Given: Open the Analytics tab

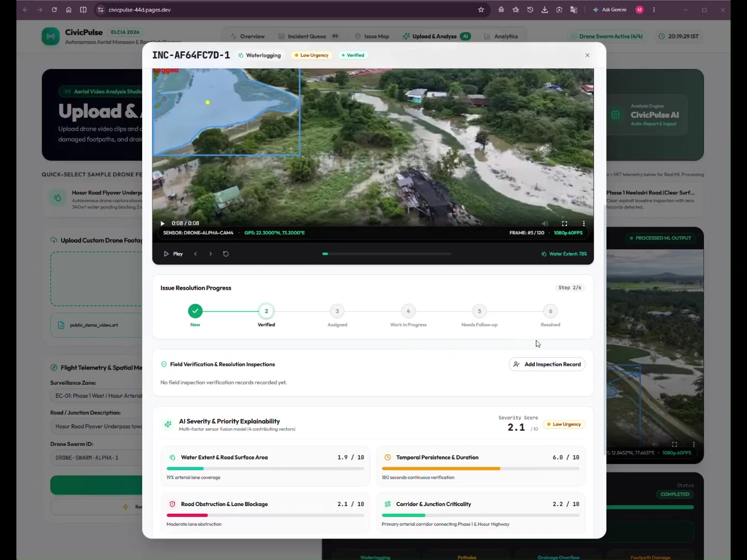Looking at the screenshot, I should pos(501,36).
